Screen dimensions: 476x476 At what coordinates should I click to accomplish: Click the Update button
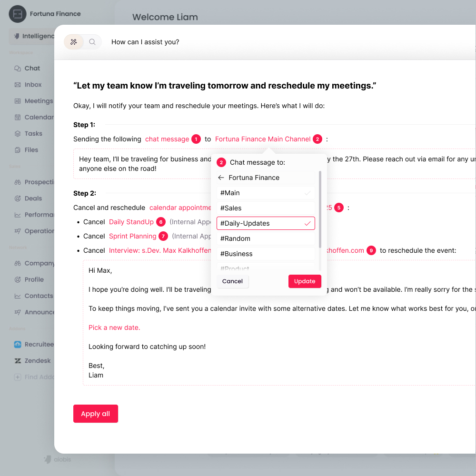tap(305, 281)
